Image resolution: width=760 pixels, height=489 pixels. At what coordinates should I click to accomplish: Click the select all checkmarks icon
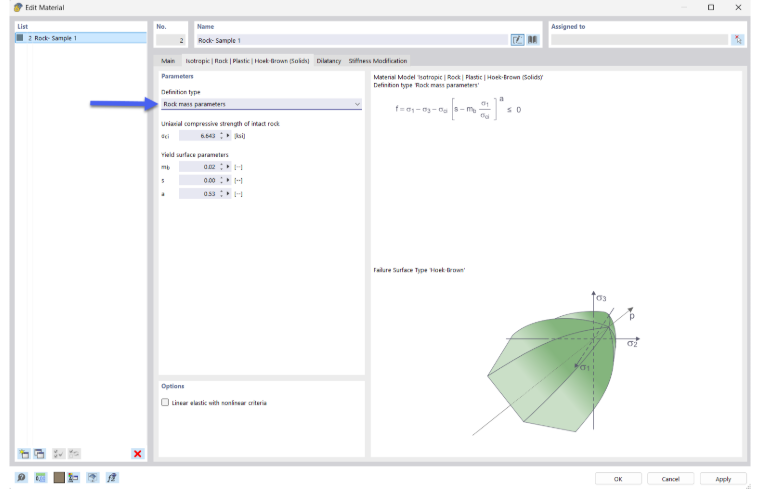tap(58, 454)
